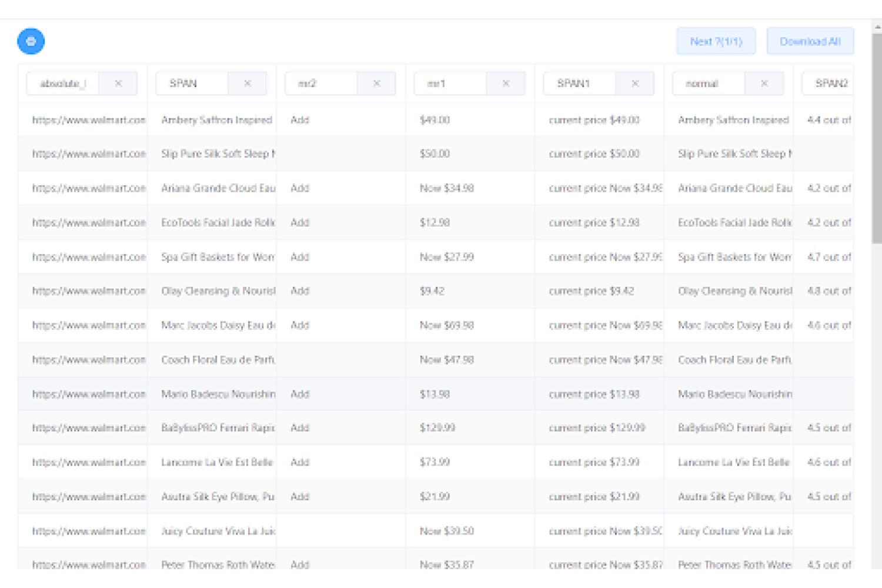Click the $13.98 cell in mr1 column
This screenshot has width=882, height=588.
point(435,394)
